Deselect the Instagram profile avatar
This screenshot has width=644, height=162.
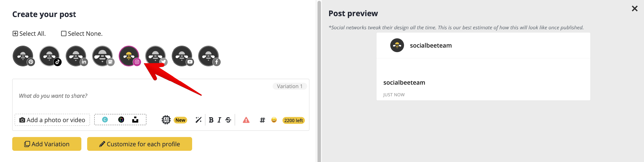[129, 56]
